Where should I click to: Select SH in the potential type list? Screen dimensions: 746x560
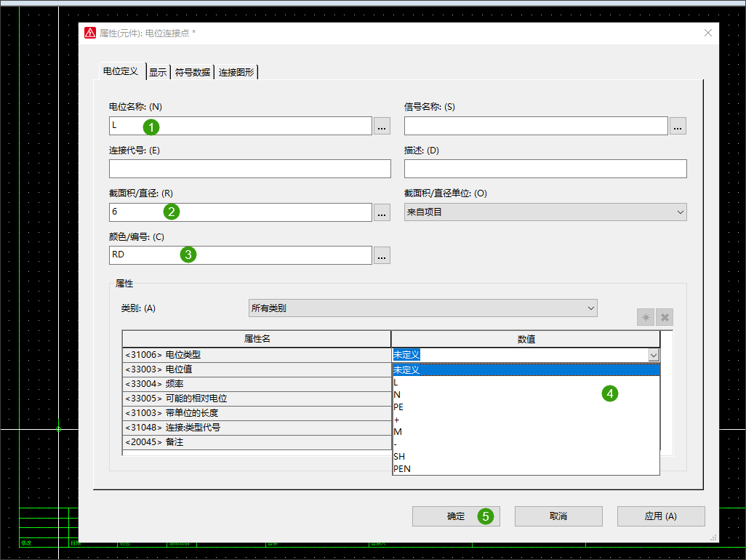[526, 457]
